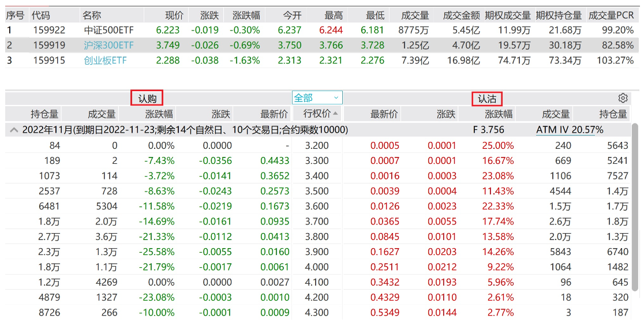The height and width of the screenshot is (326, 644).
Task: Open 沪深300ETF name link
Action: tap(109, 45)
